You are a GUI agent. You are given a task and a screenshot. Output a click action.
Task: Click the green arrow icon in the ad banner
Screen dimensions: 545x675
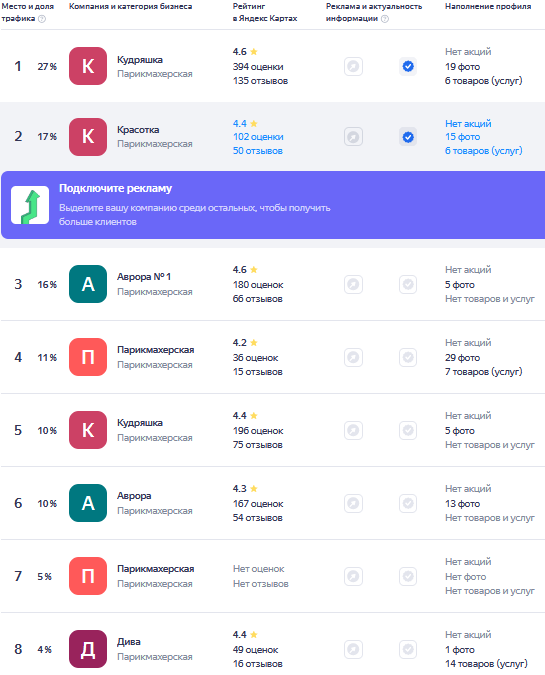coord(30,205)
